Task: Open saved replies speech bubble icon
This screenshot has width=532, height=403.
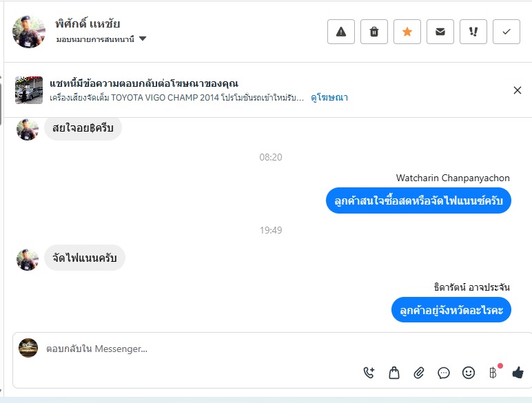Action: point(443,373)
